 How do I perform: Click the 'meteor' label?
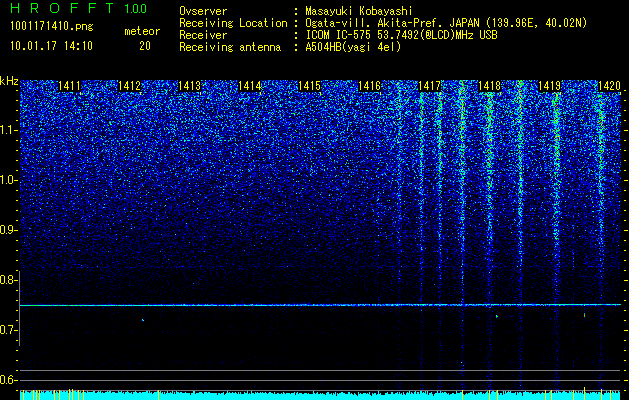coord(142,31)
